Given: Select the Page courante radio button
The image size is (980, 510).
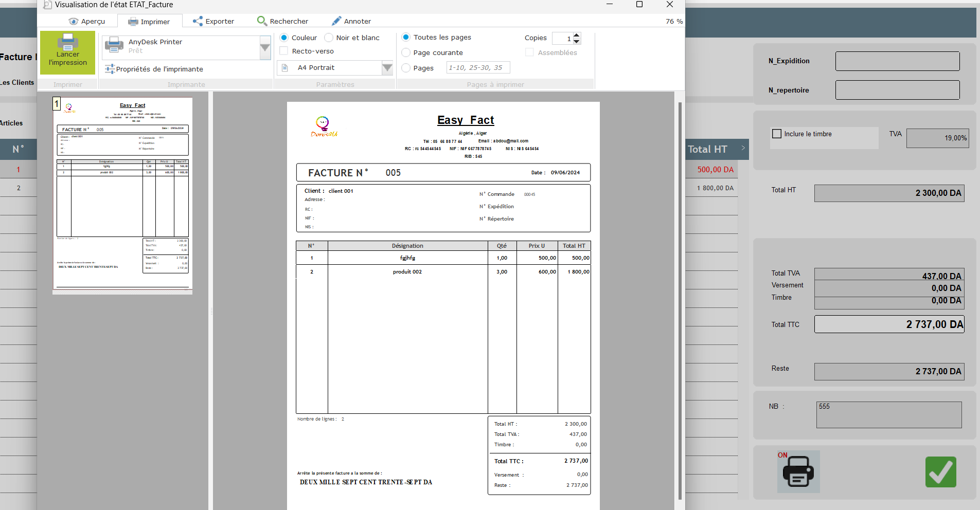Looking at the screenshot, I should pyautogui.click(x=406, y=52).
